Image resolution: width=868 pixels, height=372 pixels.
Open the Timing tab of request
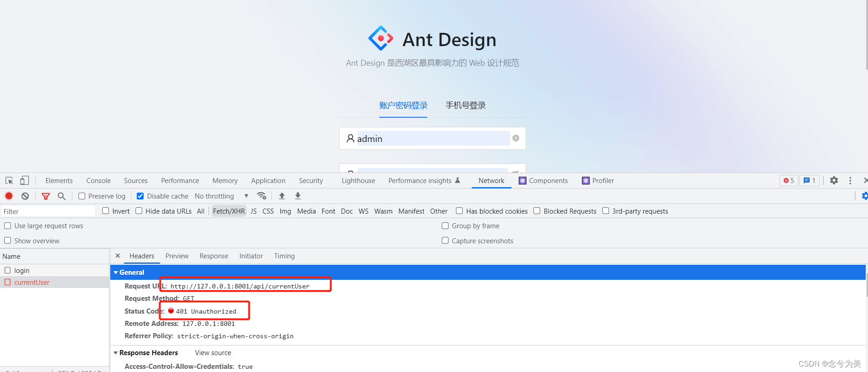(x=284, y=256)
